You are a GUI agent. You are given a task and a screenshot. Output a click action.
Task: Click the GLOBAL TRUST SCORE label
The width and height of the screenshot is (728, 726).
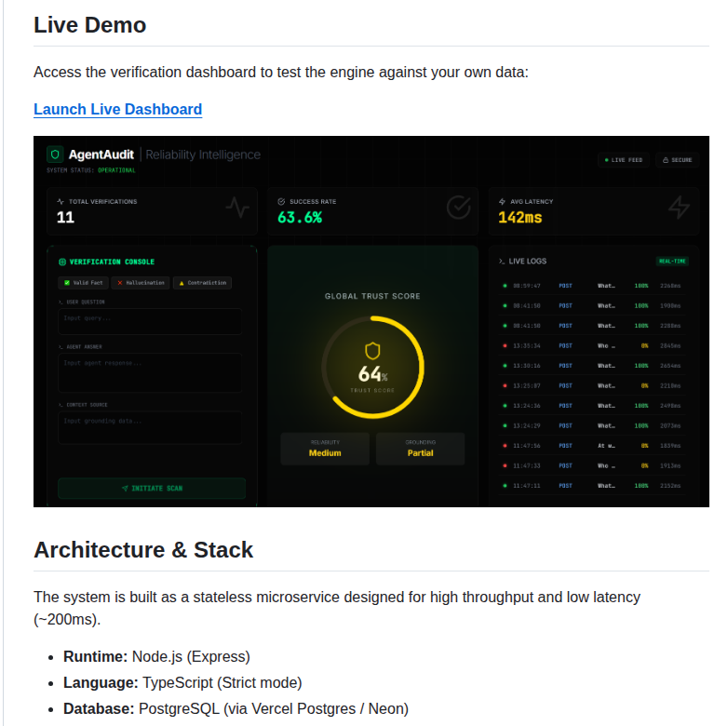click(372, 296)
